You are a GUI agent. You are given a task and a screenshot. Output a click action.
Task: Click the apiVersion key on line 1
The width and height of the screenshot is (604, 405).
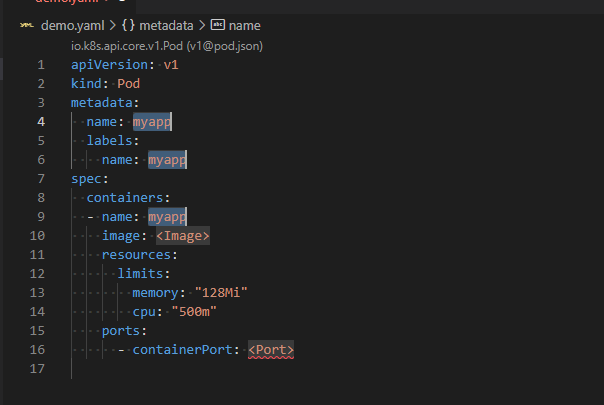(109, 65)
